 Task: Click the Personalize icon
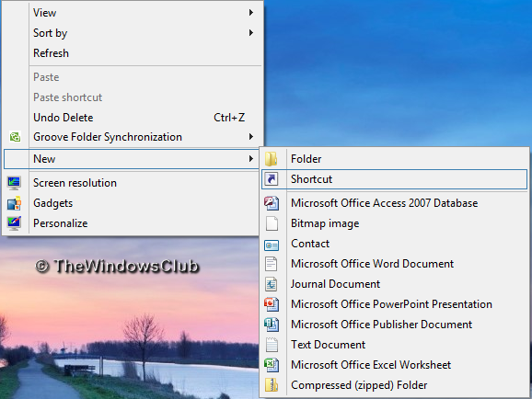(x=14, y=223)
